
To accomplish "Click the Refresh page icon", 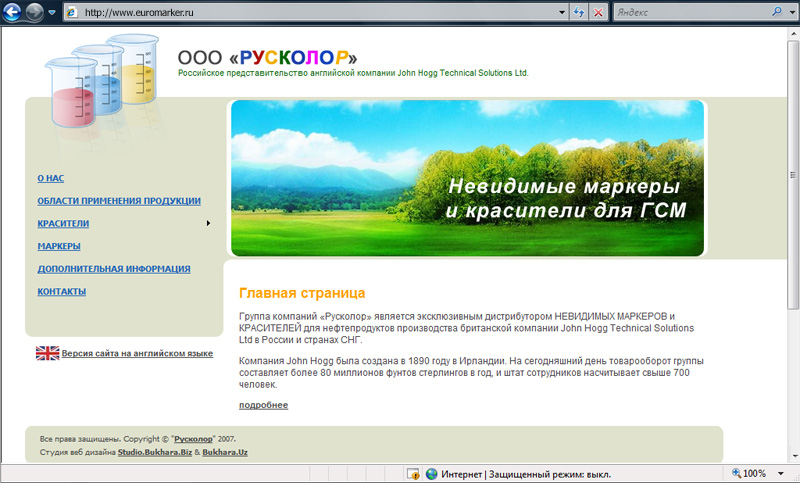I will (x=579, y=12).
